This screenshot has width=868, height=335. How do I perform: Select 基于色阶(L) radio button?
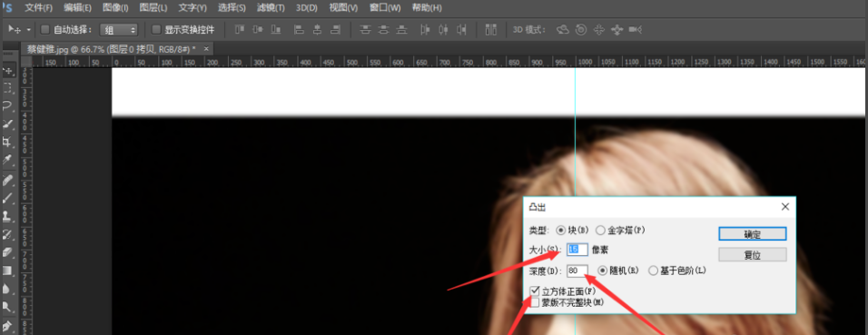pyautogui.click(x=653, y=271)
